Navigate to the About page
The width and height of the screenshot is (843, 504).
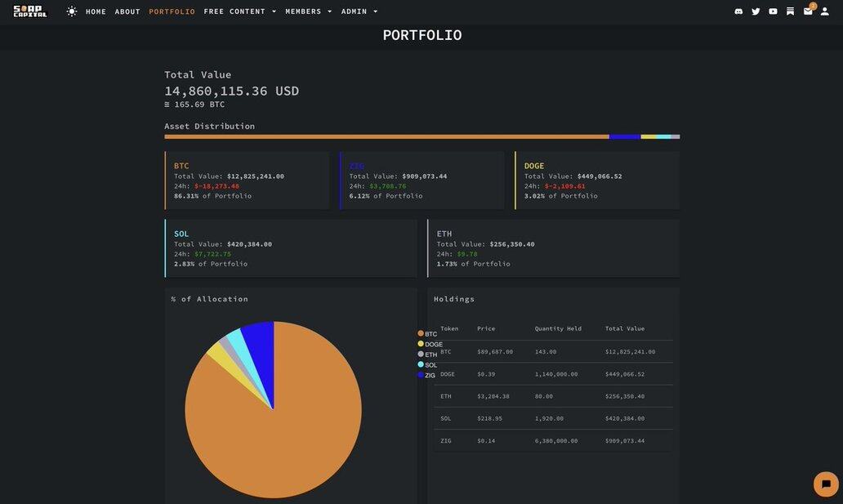coord(127,11)
